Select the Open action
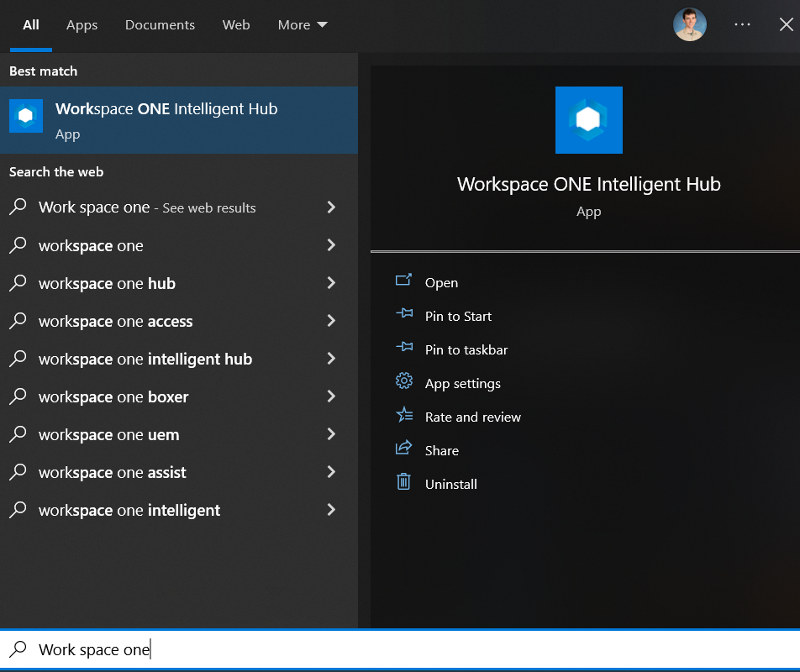Image resolution: width=800 pixels, height=672 pixels. pos(441,283)
